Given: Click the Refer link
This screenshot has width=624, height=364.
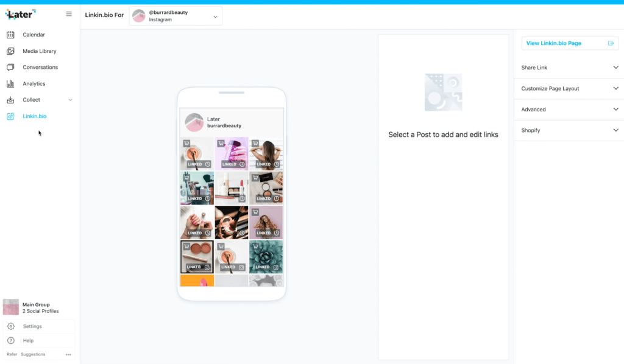Looking at the screenshot, I should 12,354.
